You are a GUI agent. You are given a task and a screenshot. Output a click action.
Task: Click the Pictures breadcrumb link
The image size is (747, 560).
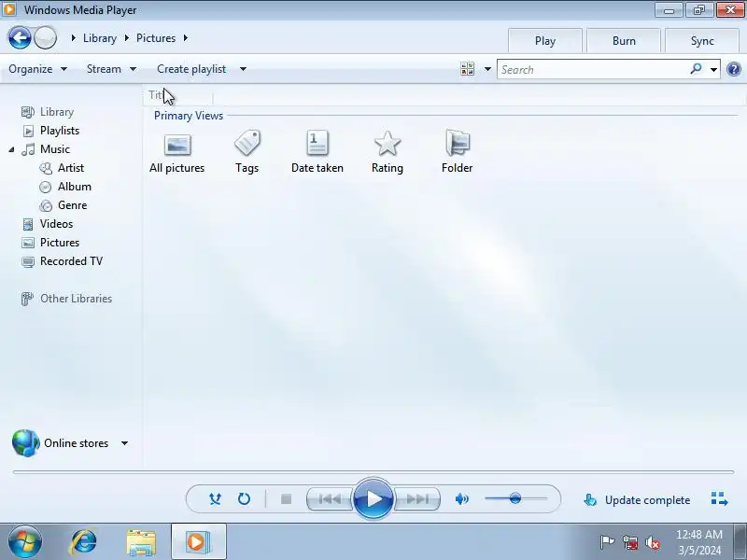point(156,38)
